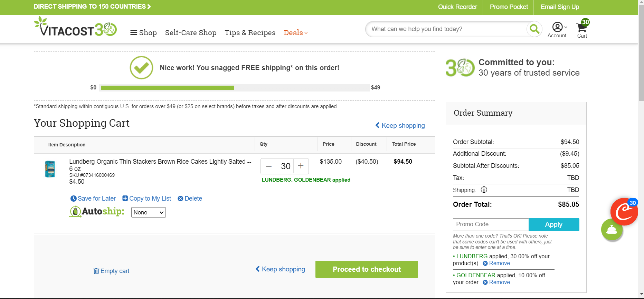Image resolution: width=644 pixels, height=299 pixels.
Task: Click the Vitacost logo
Action: 75,26
